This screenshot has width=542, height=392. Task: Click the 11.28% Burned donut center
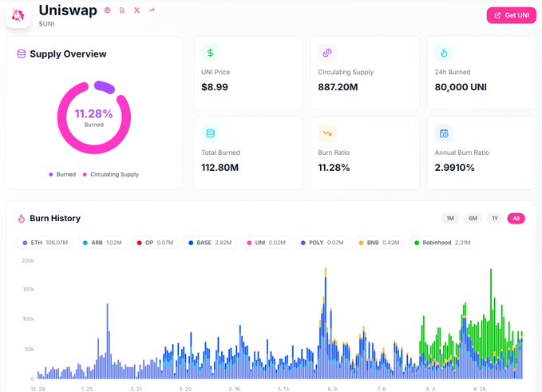94,117
